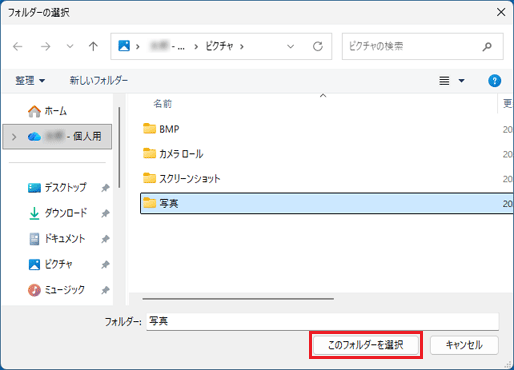
Task: Click the search magnifier icon
Action: (x=487, y=46)
